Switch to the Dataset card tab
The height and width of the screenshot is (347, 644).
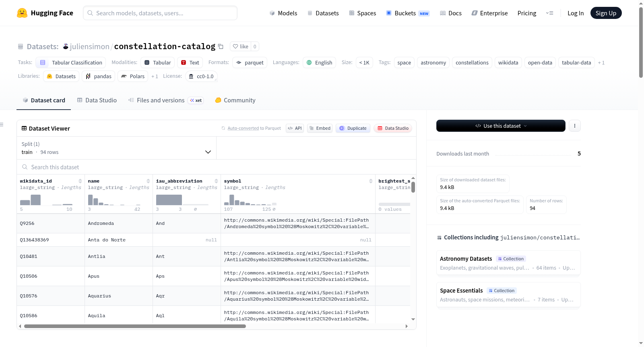point(44,100)
